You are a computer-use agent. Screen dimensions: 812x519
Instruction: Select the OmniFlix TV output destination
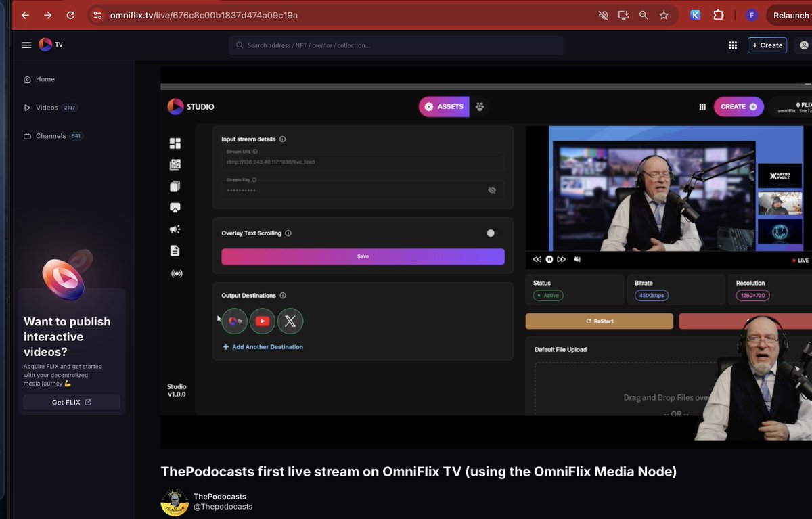235,321
